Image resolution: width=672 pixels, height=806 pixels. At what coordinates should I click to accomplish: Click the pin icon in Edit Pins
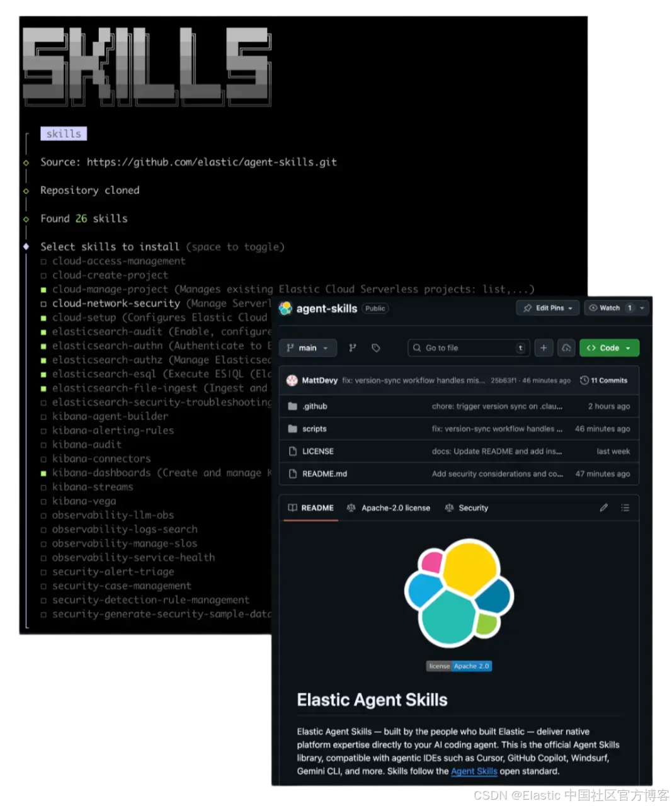coord(528,308)
